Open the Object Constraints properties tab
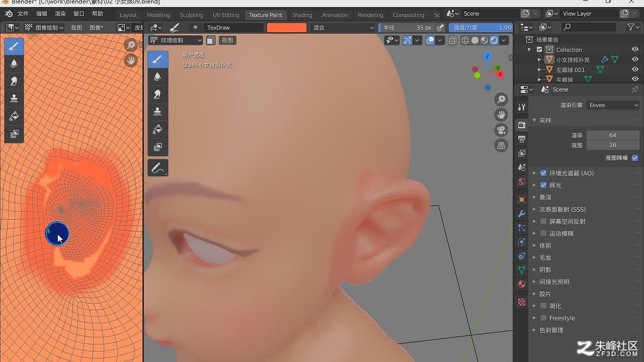 (x=522, y=256)
